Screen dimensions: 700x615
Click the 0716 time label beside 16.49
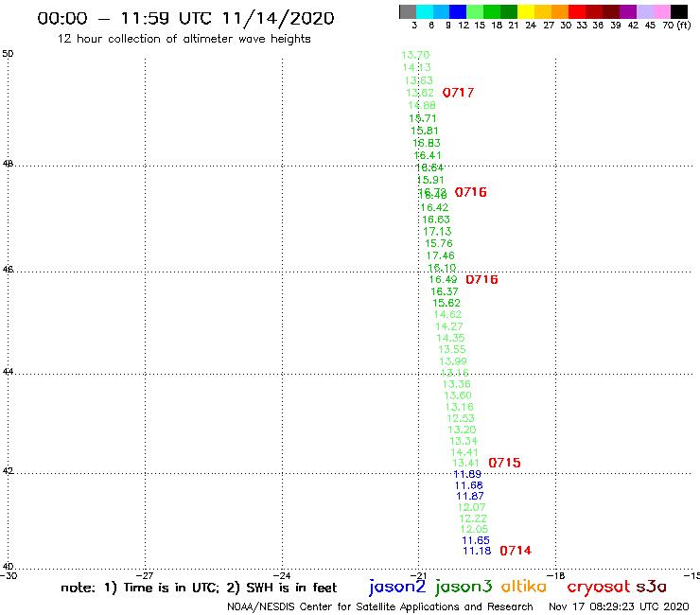pyautogui.click(x=481, y=279)
